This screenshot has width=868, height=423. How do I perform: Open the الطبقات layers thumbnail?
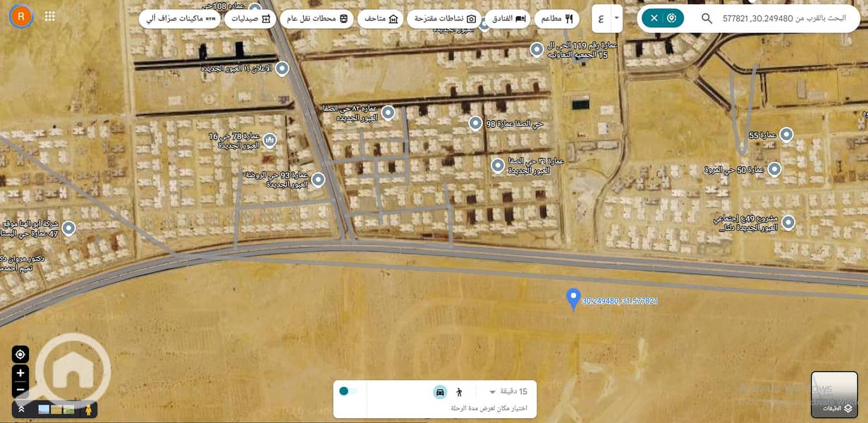834,395
